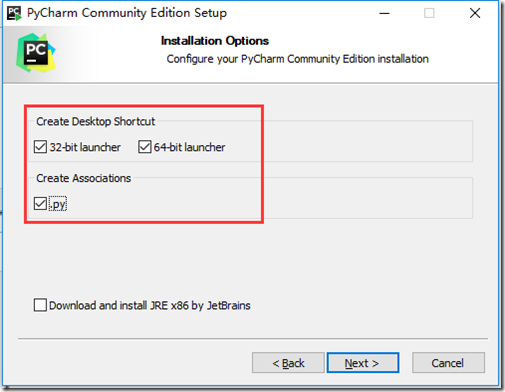The image size is (505, 392).
Task: Click the Installation Options heading
Action: coord(215,41)
